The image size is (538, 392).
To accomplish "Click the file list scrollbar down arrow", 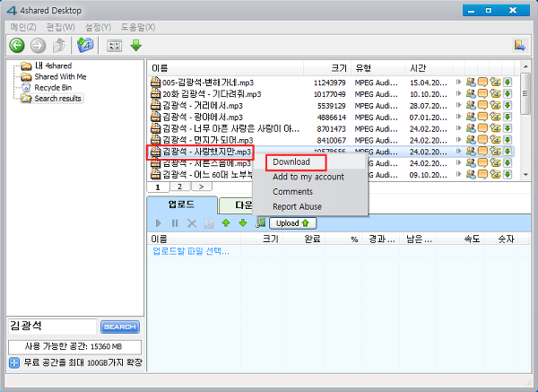I will tap(525, 175).
